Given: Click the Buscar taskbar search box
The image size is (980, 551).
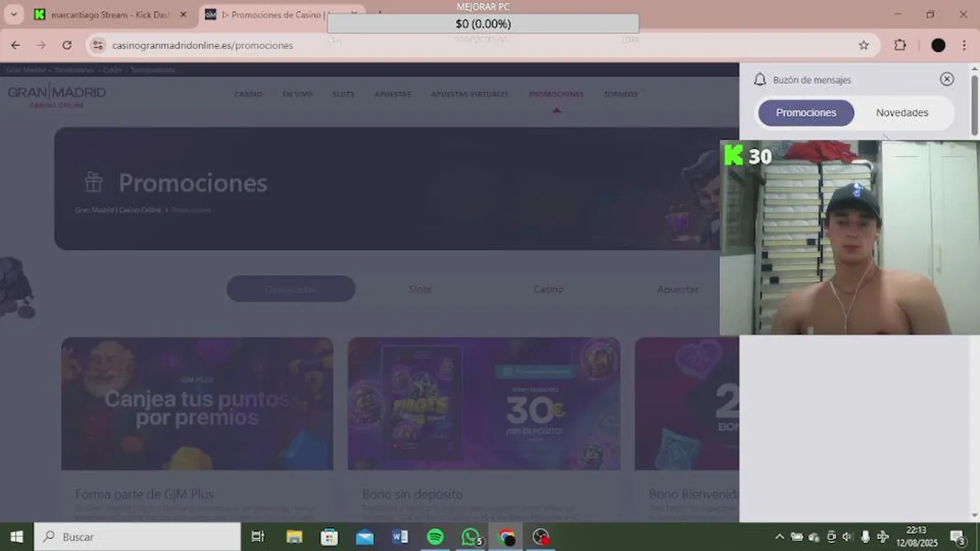Looking at the screenshot, I should coord(138,537).
